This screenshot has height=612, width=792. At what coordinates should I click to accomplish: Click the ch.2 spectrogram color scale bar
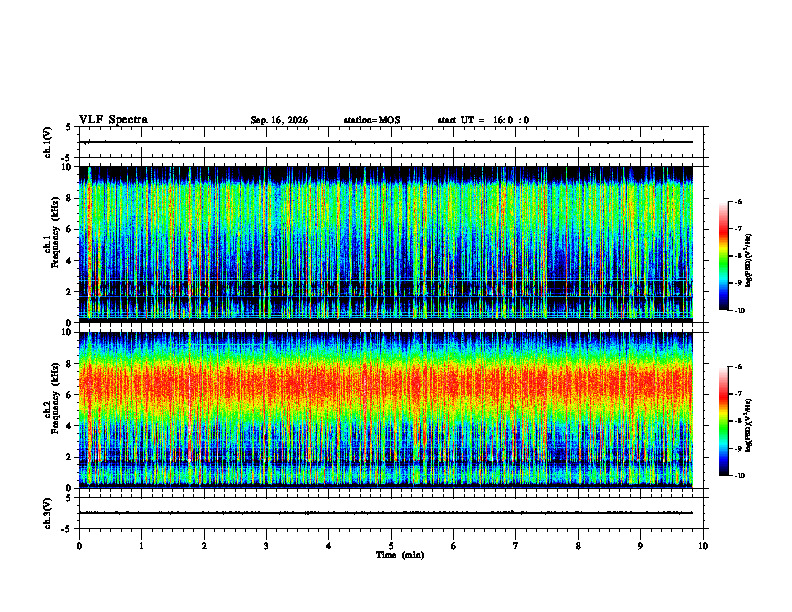[723, 421]
